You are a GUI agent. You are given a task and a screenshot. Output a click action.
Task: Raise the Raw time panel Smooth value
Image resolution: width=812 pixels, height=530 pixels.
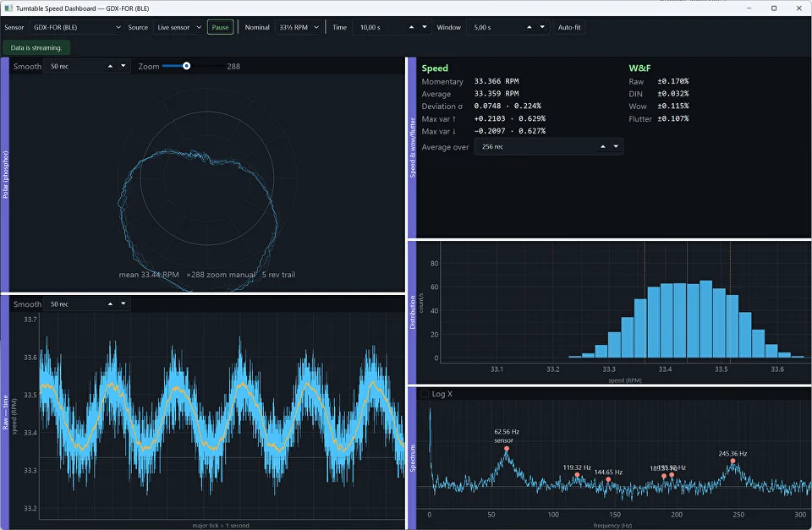110,303
